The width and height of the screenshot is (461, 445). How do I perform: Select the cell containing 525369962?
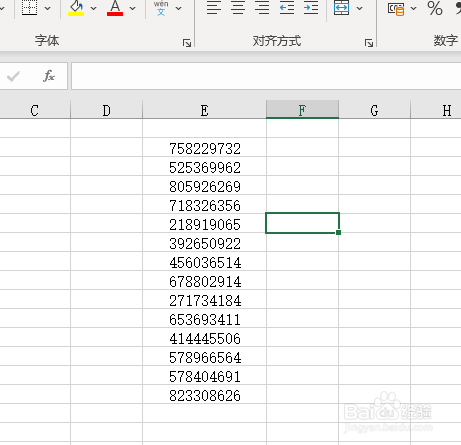click(204, 166)
